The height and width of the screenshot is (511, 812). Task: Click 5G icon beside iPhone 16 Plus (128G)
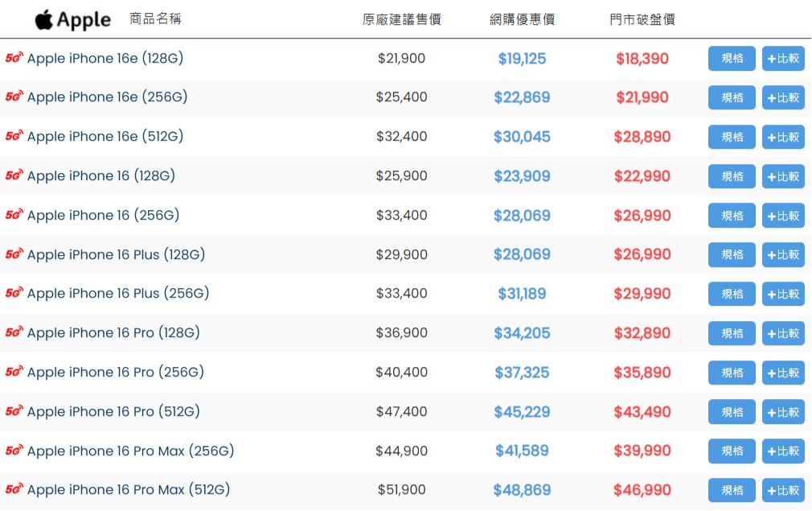(x=14, y=254)
